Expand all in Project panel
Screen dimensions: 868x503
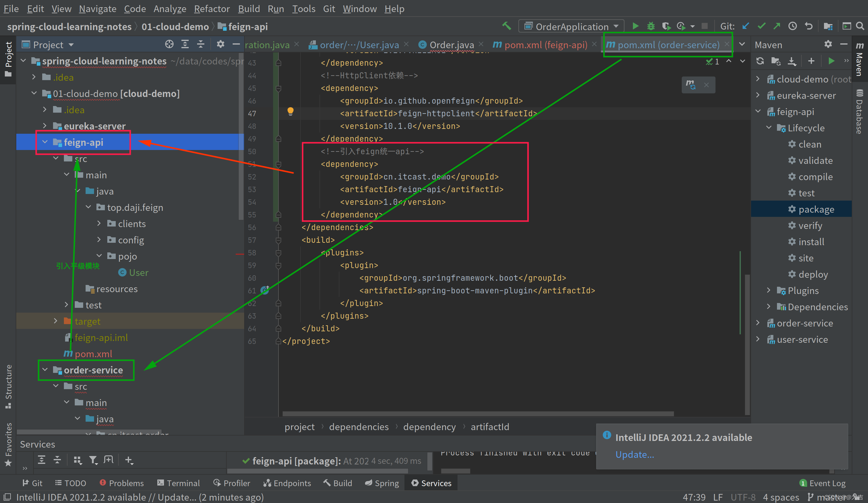tap(185, 44)
